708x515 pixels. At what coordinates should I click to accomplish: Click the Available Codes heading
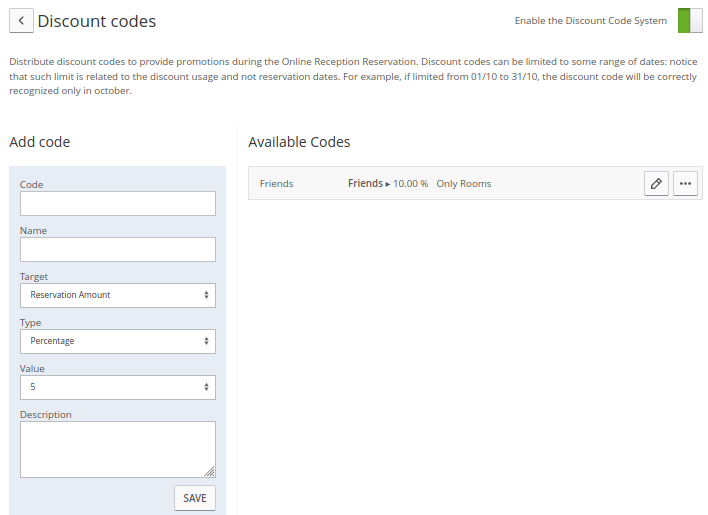coord(299,142)
